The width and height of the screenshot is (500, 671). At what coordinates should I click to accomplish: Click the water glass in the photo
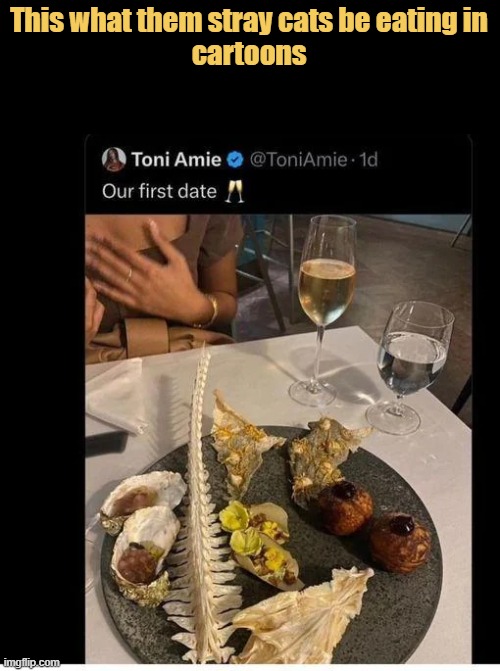409,367
